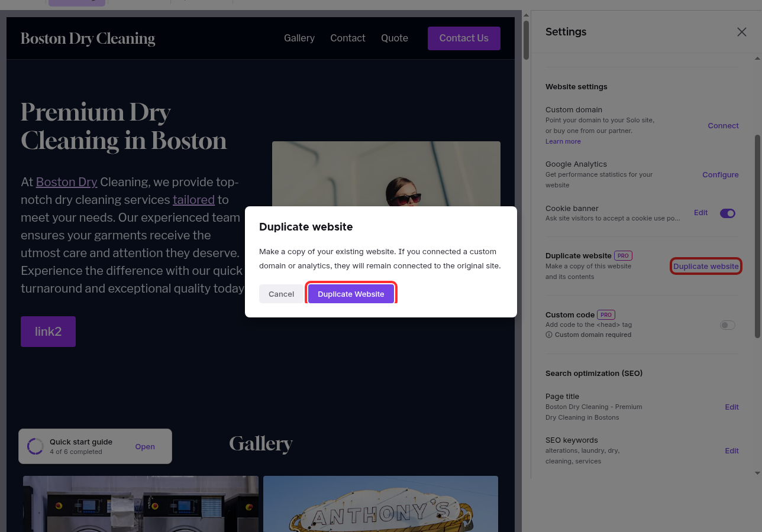Screen dimensions: 762x532
Task: Go to Gallery in the site navigation
Action: pos(299,38)
